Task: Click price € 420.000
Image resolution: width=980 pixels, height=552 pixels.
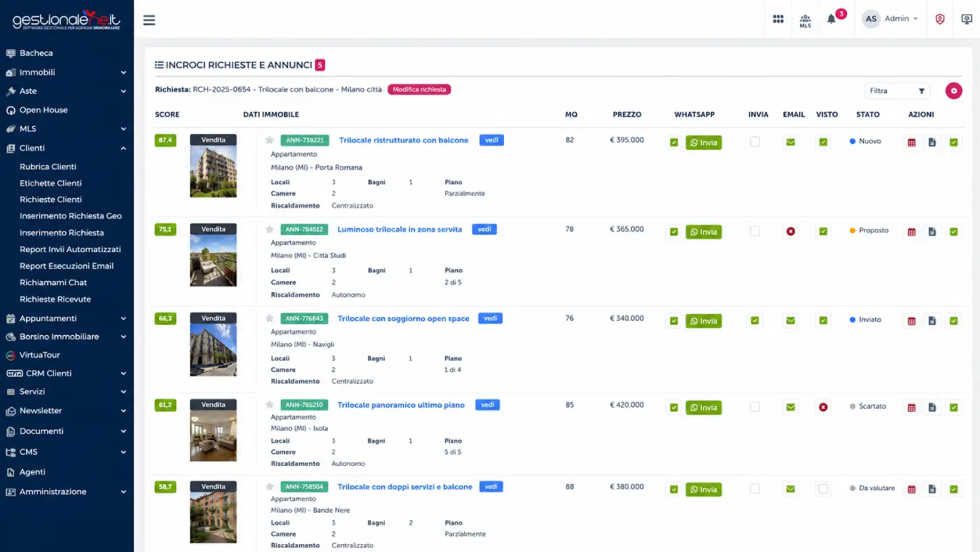Action: 626,404
